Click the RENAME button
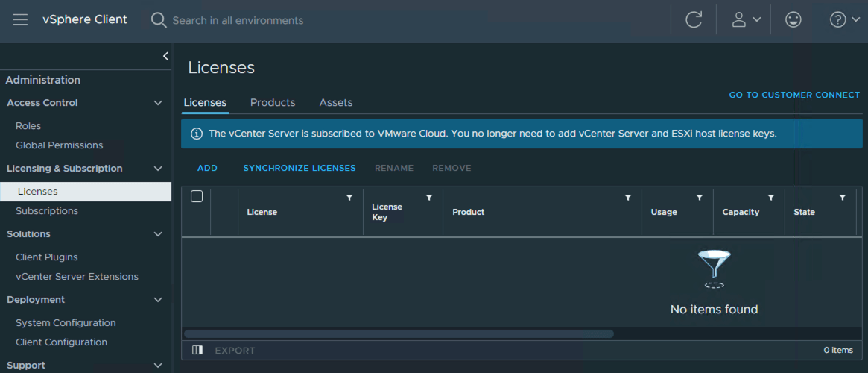Image resolution: width=868 pixels, height=373 pixels. point(394,168)
